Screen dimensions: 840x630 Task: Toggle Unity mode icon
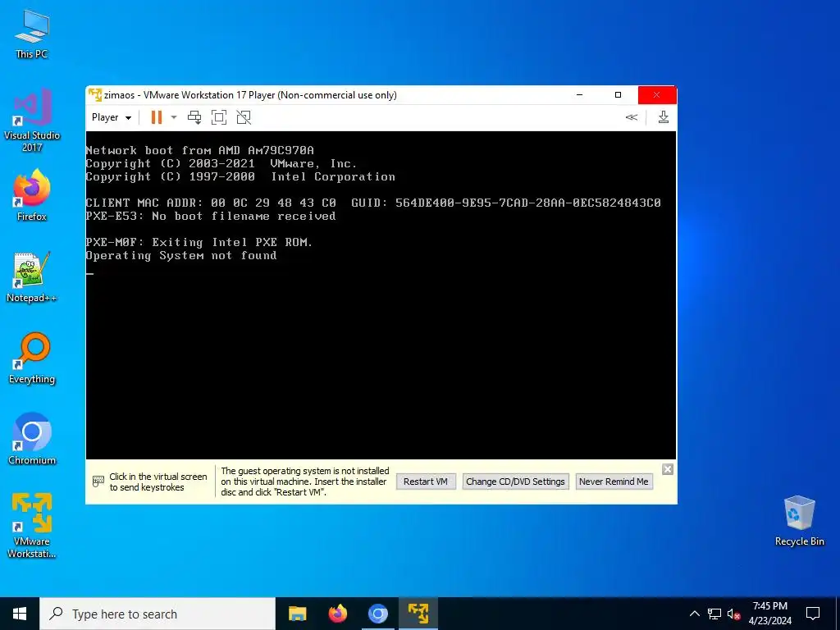pos(244,117)
